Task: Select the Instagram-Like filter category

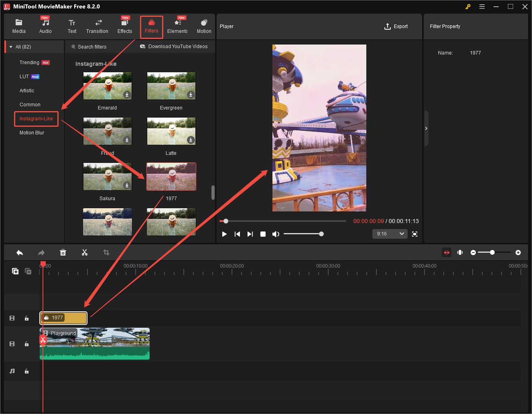Action: tap(36, 119)
